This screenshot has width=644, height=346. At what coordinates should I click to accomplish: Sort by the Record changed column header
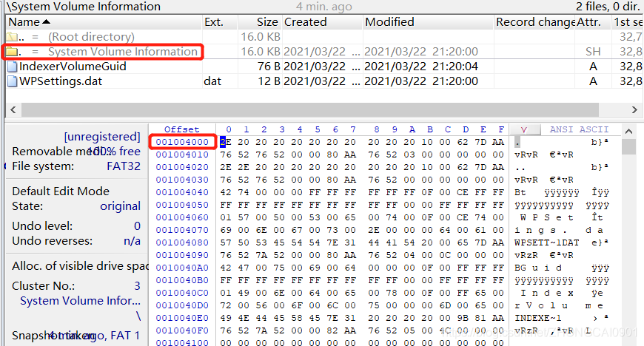[x=534, y=22]
